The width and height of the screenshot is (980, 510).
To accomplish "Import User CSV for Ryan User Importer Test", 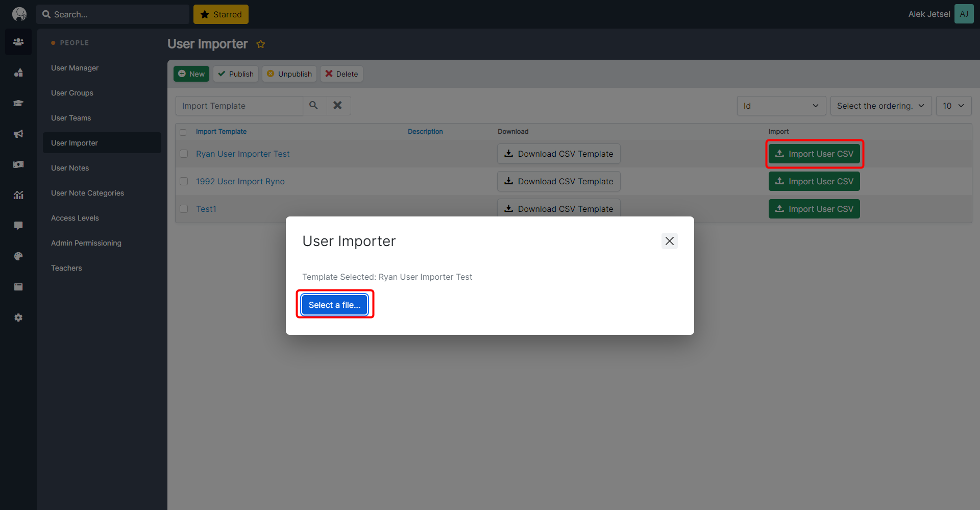I will click(814, 154).
